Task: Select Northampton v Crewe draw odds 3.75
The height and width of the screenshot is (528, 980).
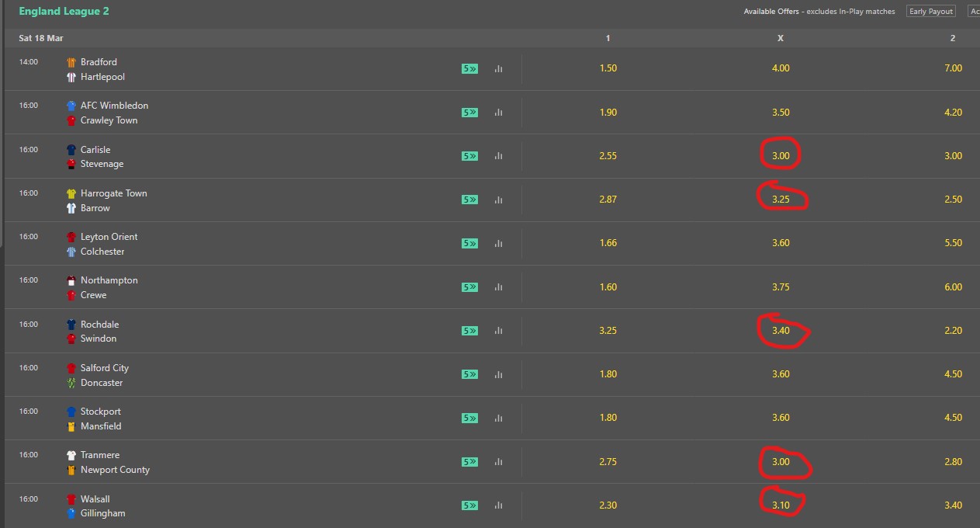Action: (781, 287)
